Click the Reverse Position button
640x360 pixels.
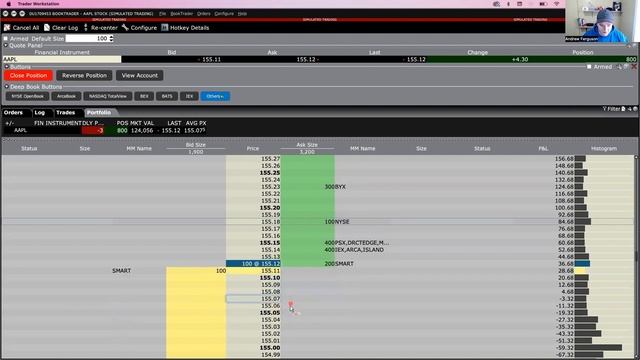[x=84, y=76]
